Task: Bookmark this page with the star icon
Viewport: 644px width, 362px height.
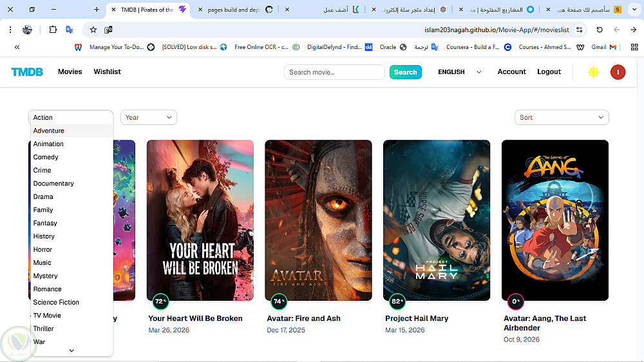Action: coord(93,30)
